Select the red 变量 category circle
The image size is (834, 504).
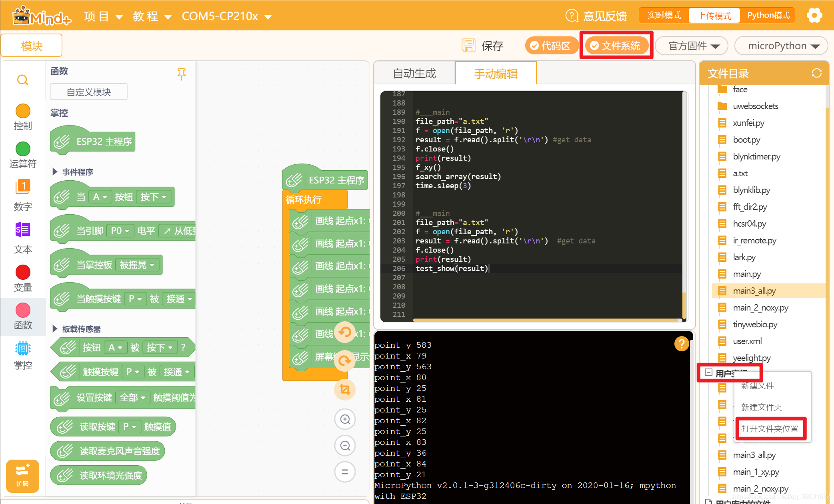pos(23,272)
